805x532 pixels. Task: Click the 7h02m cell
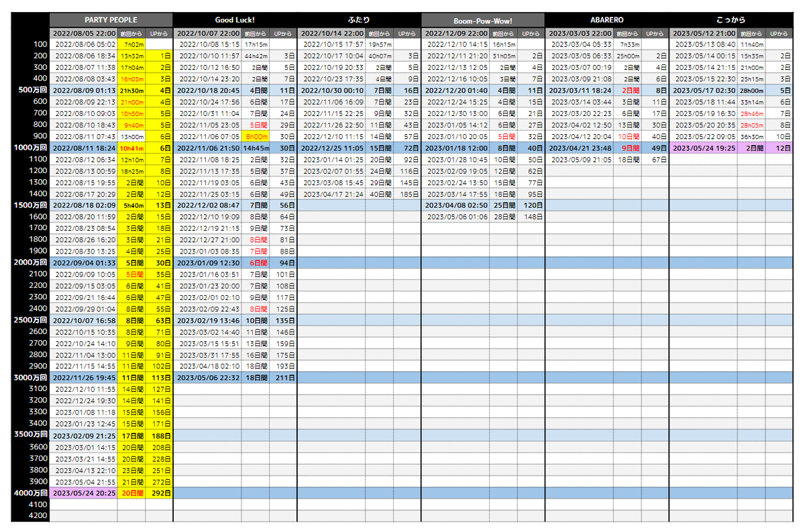pos(131,44)
